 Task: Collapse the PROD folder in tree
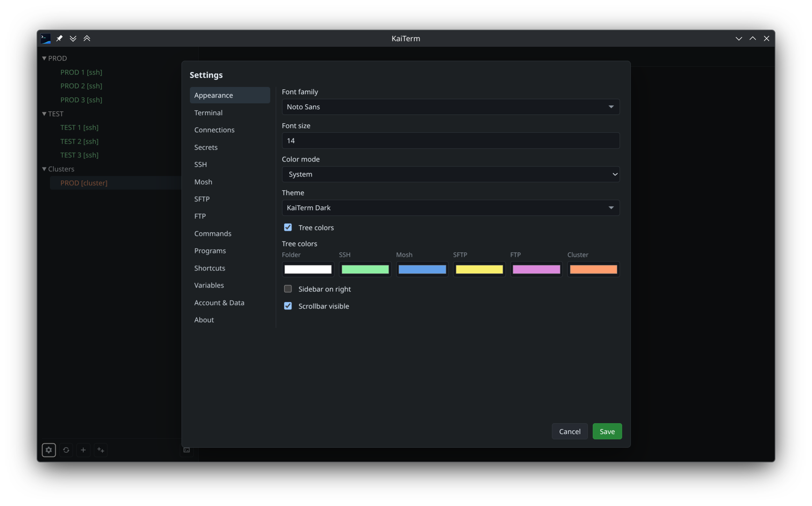tap(44, 58)
